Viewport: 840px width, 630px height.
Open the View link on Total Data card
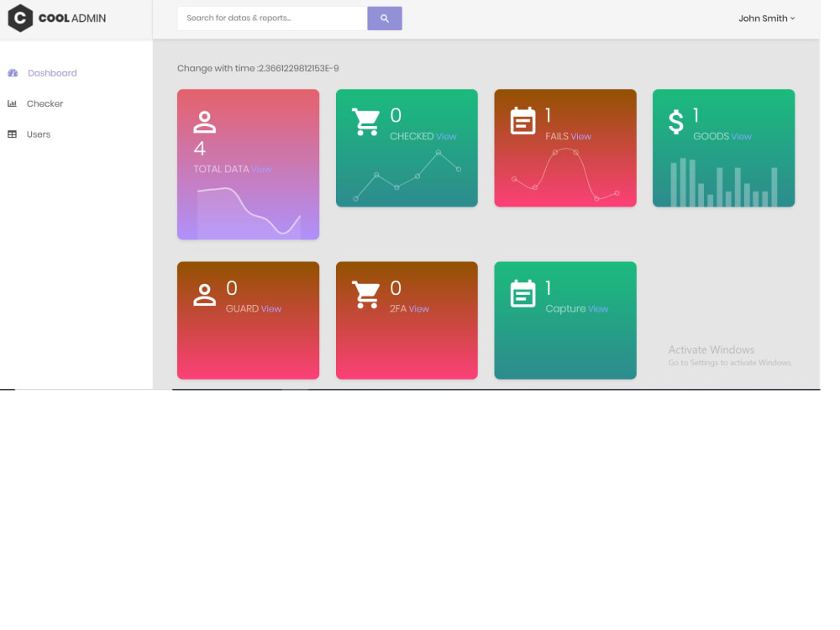260,169
